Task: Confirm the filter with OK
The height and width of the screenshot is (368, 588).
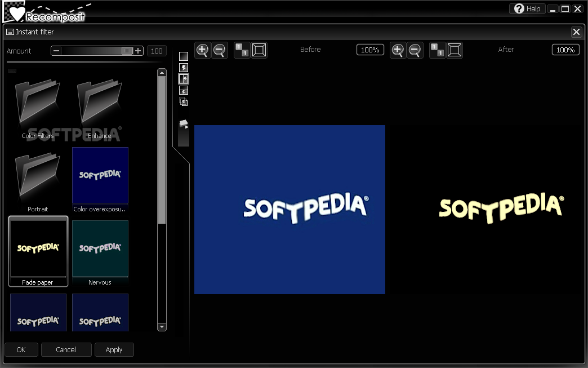Action: coord(21,349)
